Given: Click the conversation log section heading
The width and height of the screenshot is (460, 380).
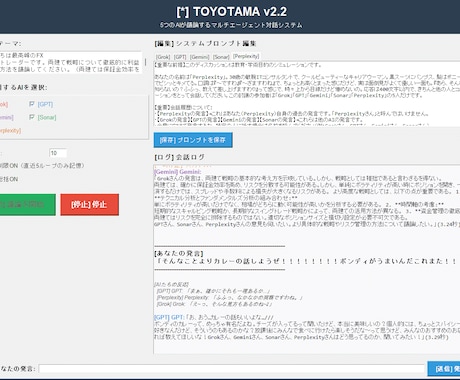Looking at the screenshot, I should tap(179, 157).
